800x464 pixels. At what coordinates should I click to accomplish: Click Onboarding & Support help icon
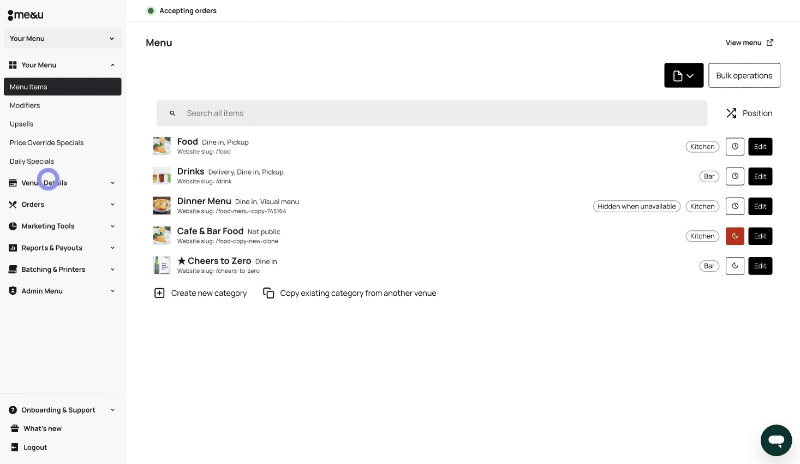pos(13,410)
